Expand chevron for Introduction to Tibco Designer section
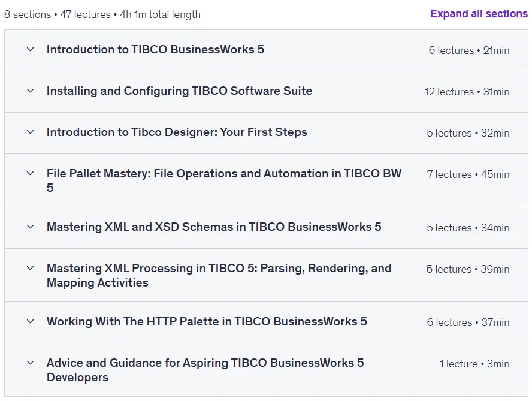The image size is (532, 401). coord(30,132)
